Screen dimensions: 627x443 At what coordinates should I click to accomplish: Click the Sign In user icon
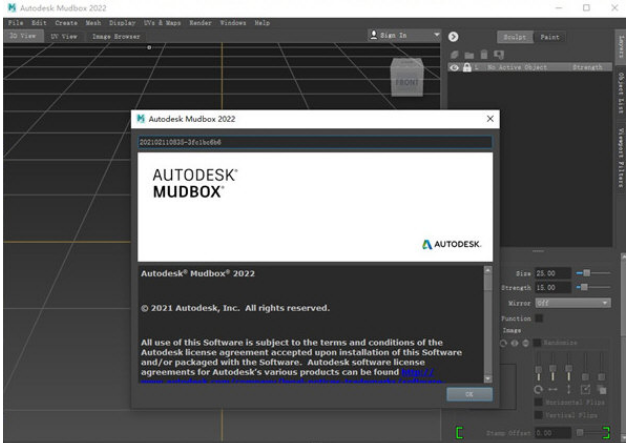pyautogui.click(x=373, y=35)
